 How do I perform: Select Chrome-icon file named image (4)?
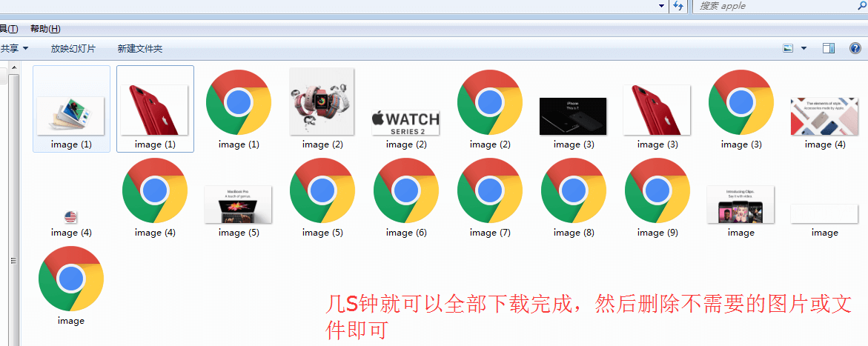[x=155, y=197]
